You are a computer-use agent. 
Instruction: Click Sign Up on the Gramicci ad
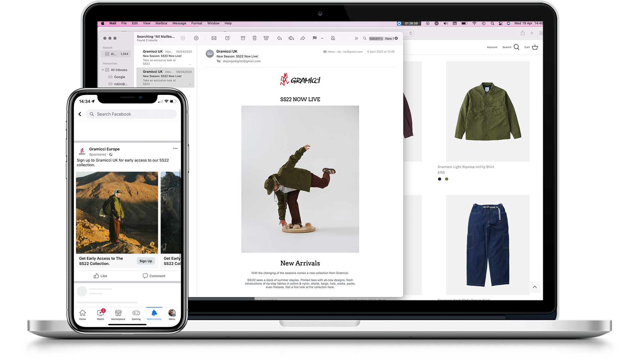(x=146, y=261)
